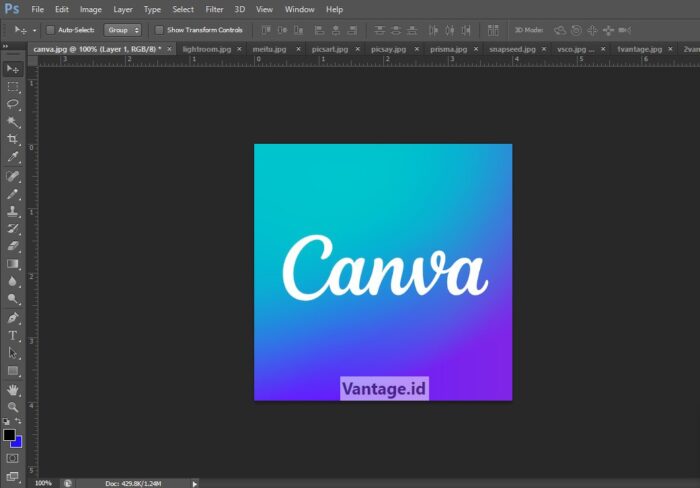
Task: Enable the Auto-Select checkbox
Action: click(51, 30)
